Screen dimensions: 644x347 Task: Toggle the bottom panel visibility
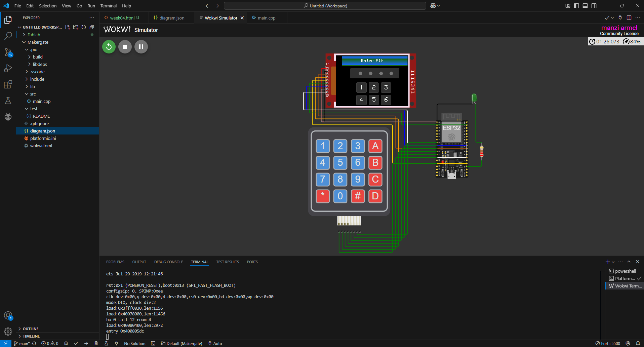pyautogui.click(x=585, y=6)
